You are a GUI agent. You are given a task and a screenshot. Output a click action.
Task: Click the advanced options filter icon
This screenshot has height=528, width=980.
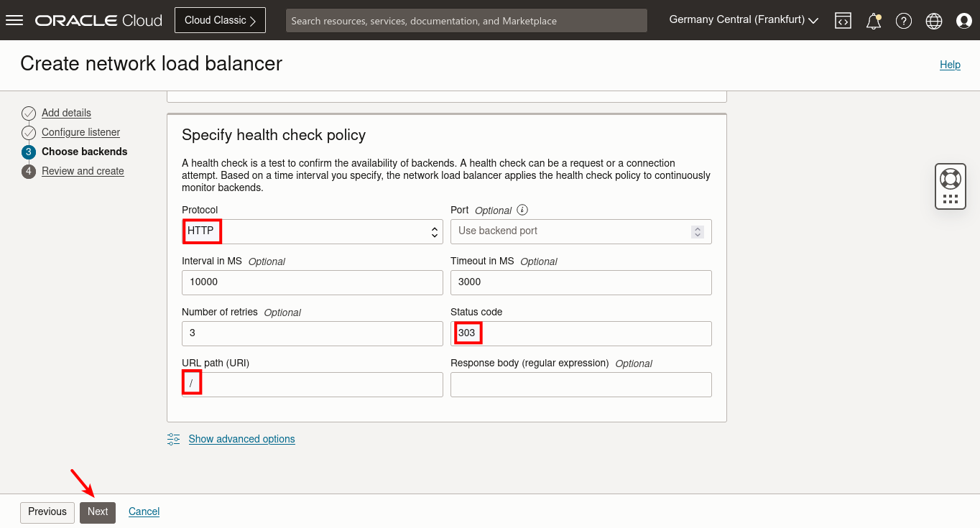[x=173, y=438]
